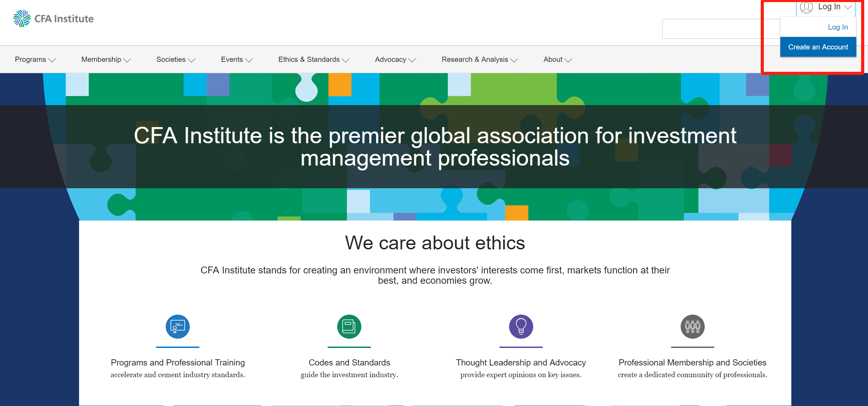Click the user profile icon
The width and height of the screenshot is (868, 406).
[x=806, y=7]
